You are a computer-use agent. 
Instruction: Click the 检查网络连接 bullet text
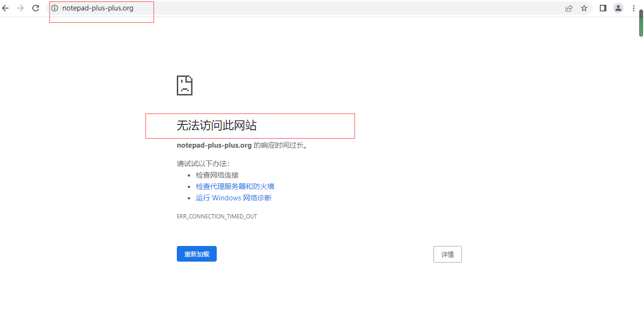(x=217, y=175)
